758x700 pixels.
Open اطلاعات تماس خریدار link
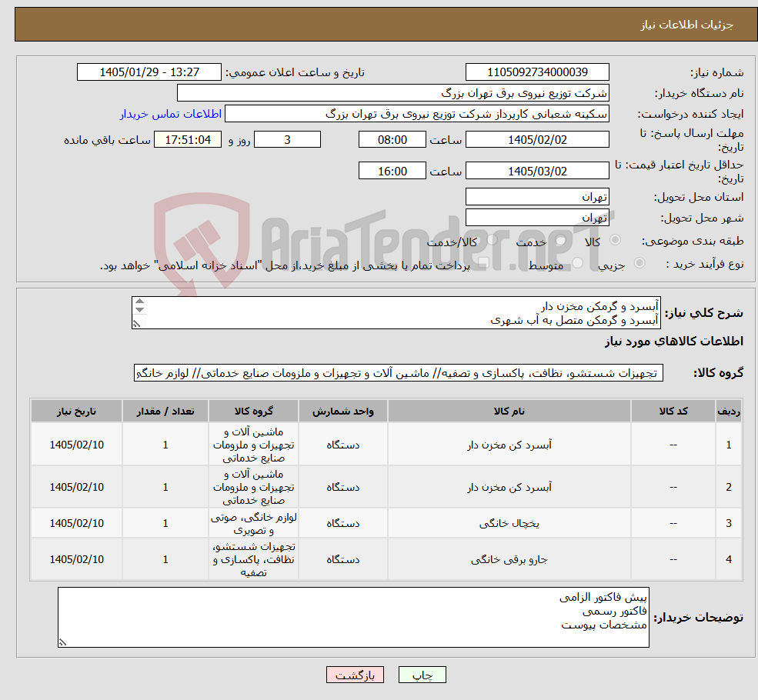pyautogui.click(x=171, y=114)
